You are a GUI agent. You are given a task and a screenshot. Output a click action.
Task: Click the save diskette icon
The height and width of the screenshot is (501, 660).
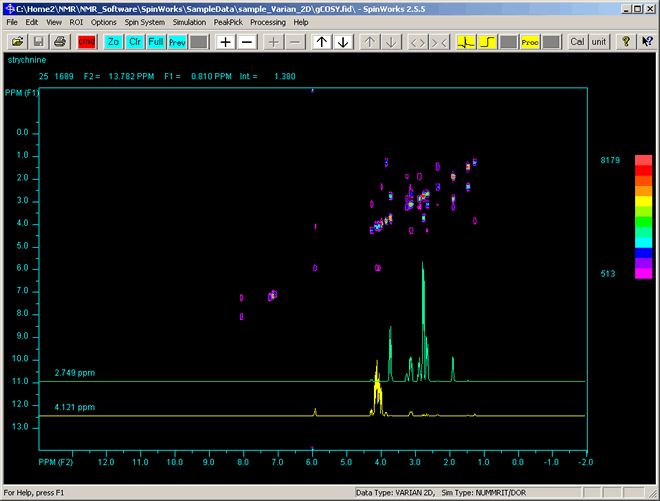39,42
